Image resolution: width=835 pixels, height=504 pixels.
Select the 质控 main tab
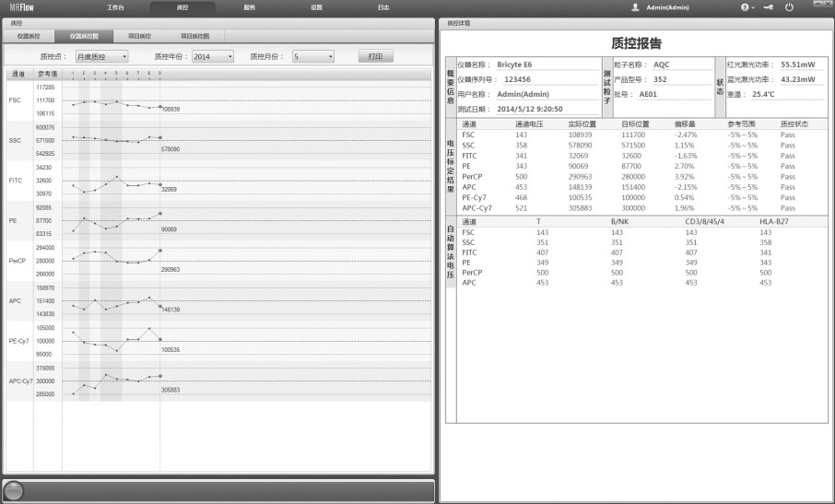pos(182,7)
